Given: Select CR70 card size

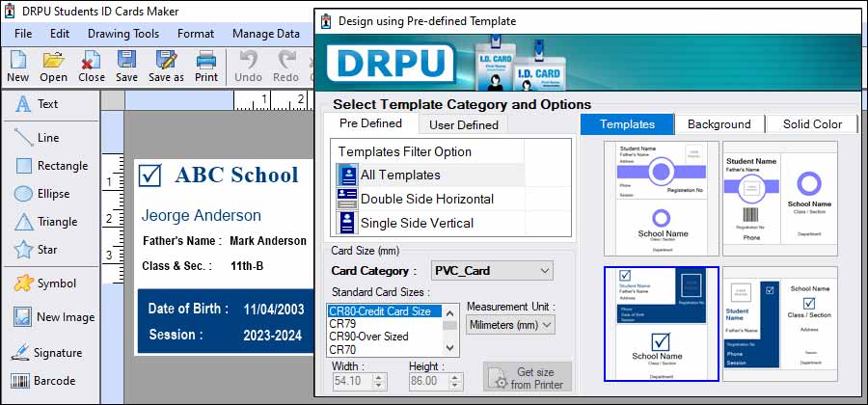Looking at the screenshot, I should click(x=385, y=350).
